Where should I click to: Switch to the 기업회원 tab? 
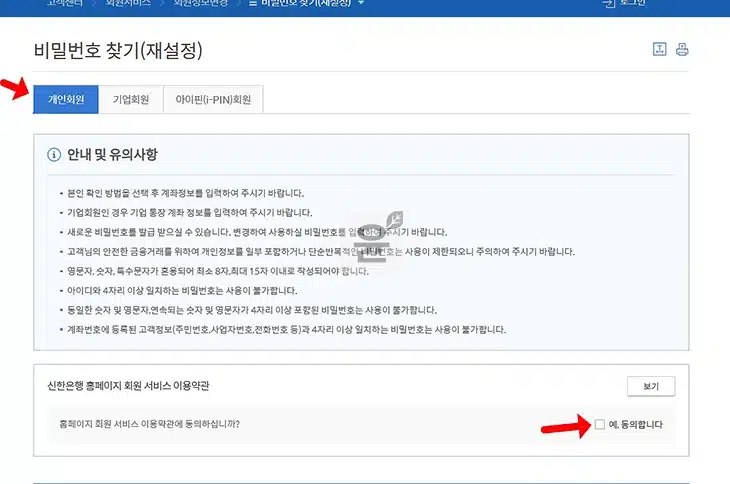[x=131, y=99]
